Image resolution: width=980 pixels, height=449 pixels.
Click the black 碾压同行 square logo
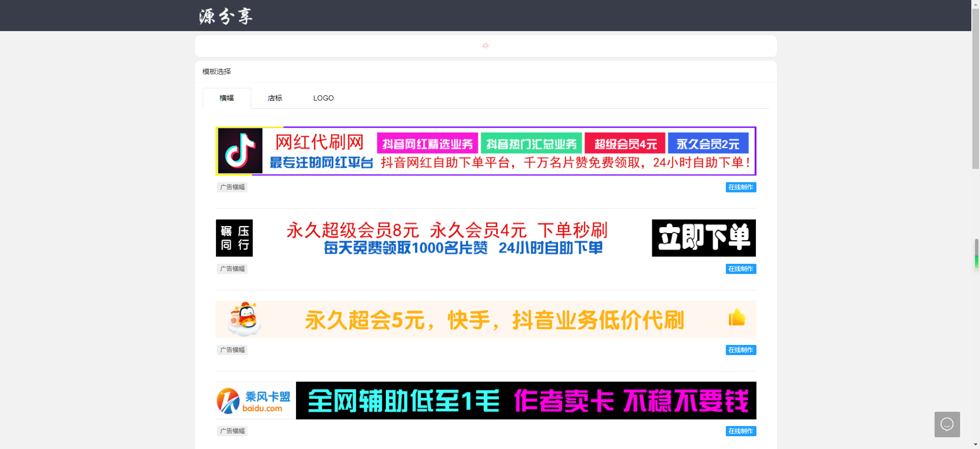point(234,238)
